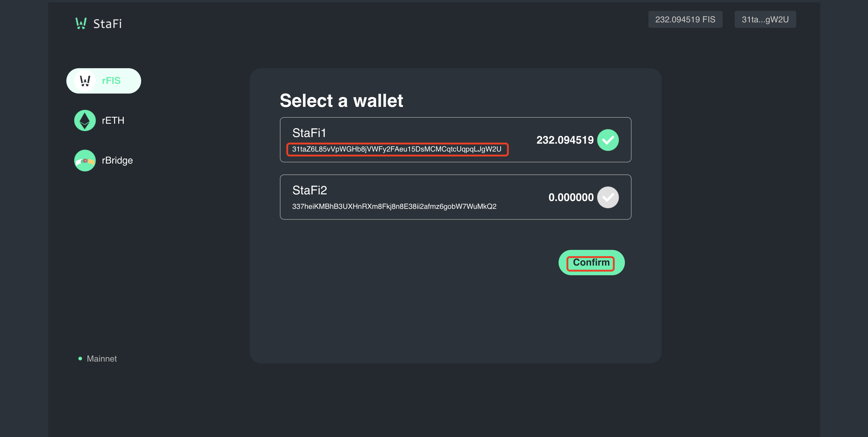868x437 pixels.
Task: Click the StaFi brand name text
Action: tap(107, 24)
